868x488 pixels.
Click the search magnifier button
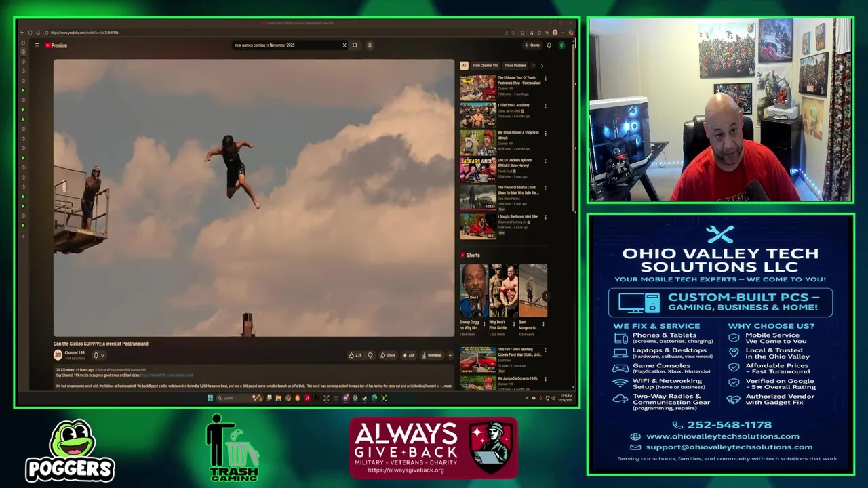355,45
